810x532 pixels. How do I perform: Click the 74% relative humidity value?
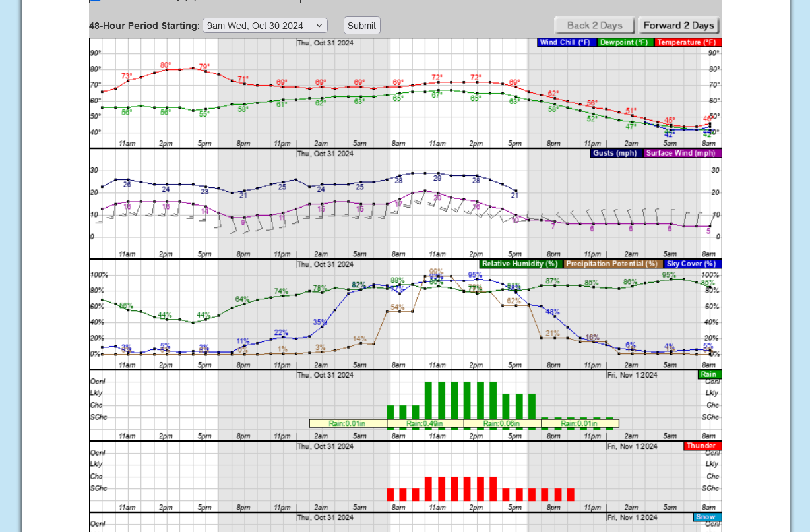[x=281, y=291]
